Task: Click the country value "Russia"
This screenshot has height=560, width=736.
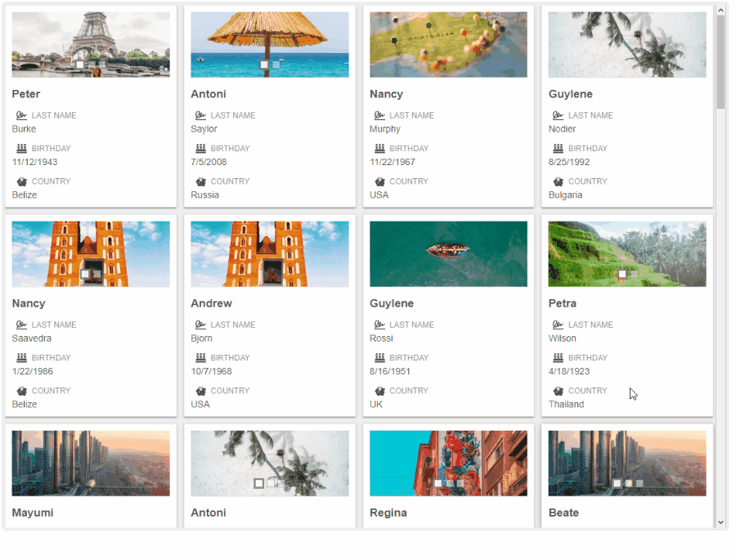Action: pyautogui.click(x=204, y=195)
